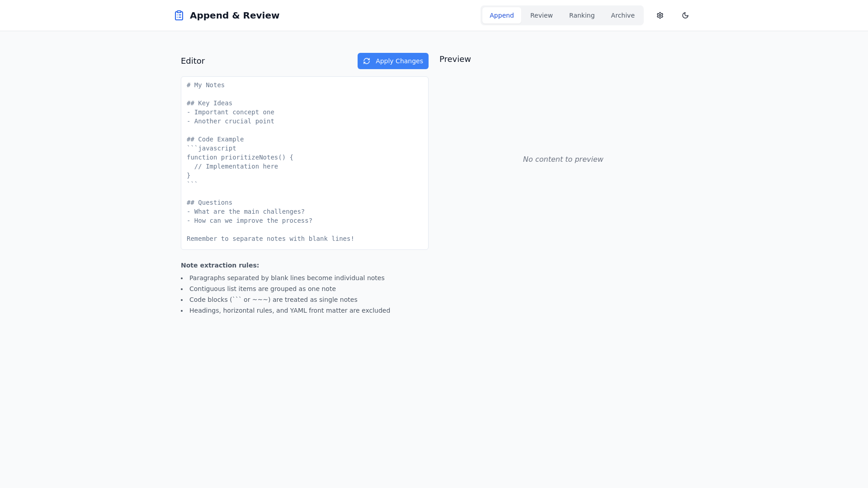Toggle dark mode with moon icon
Screen dimensions: 868x488
[685, 15]
